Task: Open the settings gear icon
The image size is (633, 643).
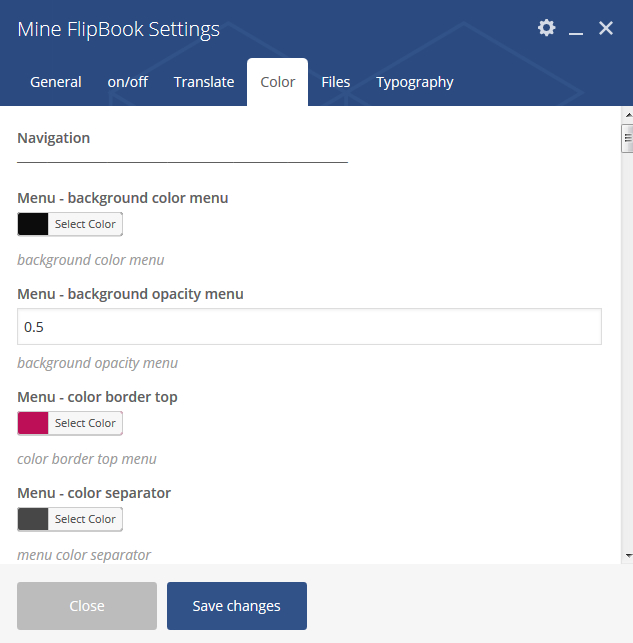Action: pyautogui.click(x=546, y=28)
